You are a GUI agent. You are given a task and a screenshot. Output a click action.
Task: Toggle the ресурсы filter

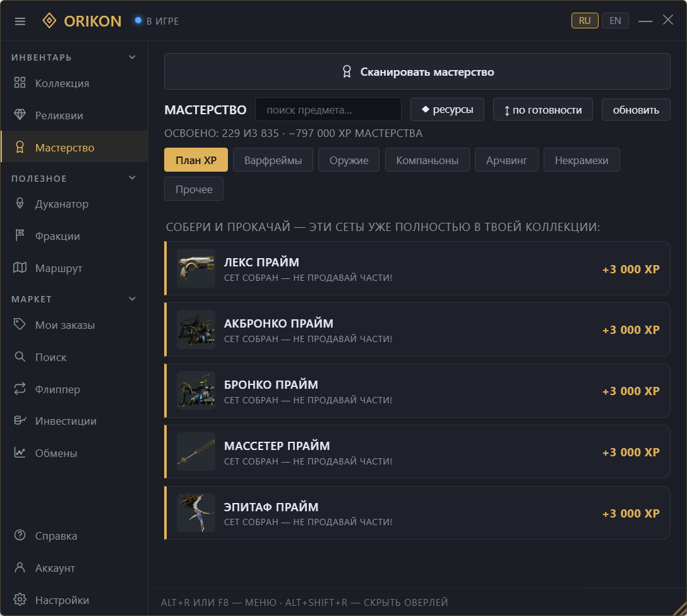coord(447,109)
